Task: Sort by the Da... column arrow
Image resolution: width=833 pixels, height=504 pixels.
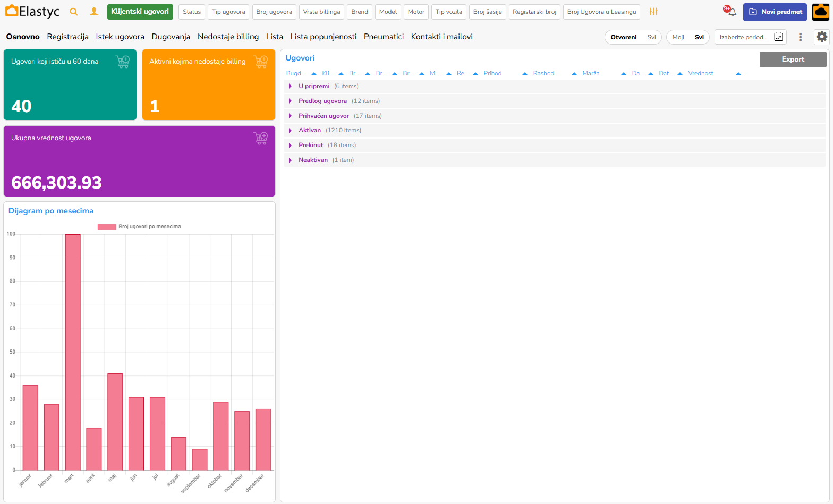Action: pyautogui.click(x=651, y=74)
